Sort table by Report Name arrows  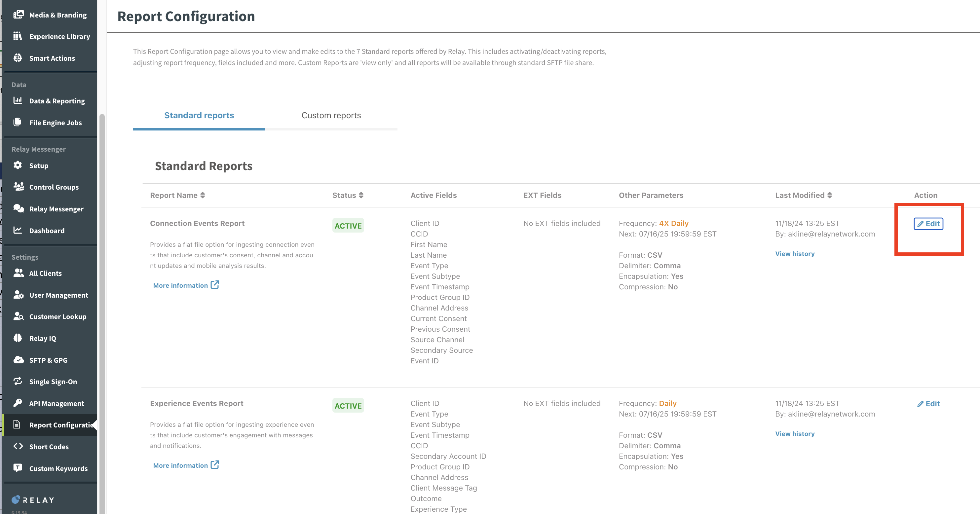(203, 195)
